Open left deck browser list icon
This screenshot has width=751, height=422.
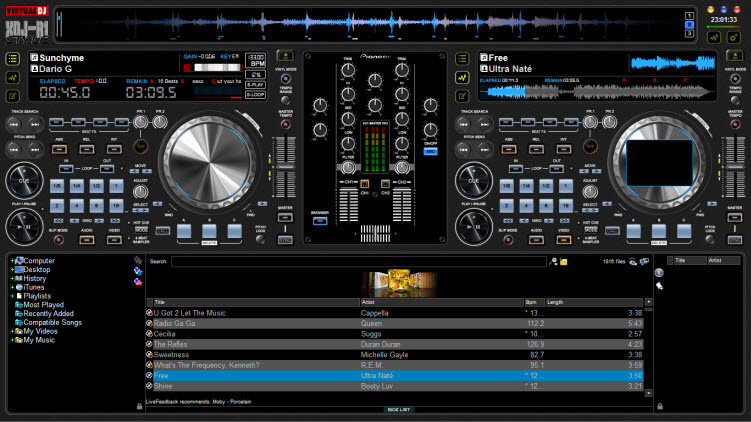tap(13, 59)
